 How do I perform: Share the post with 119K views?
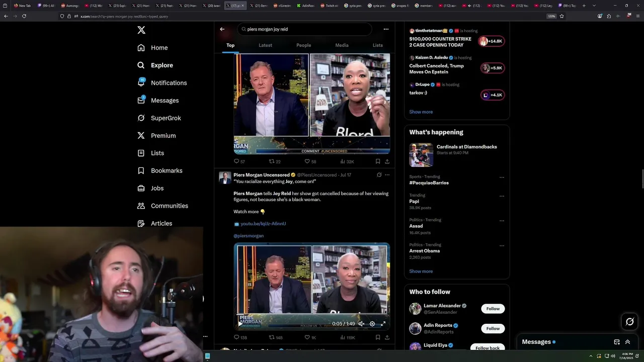(x=387, y=337)
